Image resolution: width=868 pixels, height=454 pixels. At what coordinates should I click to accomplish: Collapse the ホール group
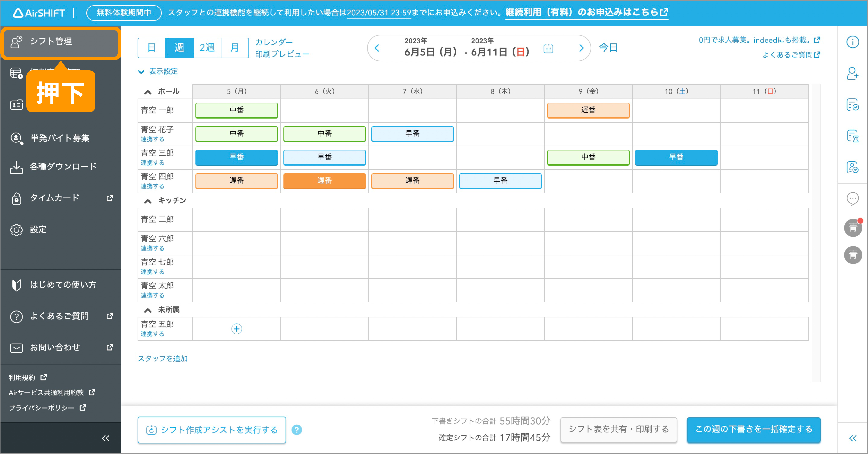click(148, 92)
